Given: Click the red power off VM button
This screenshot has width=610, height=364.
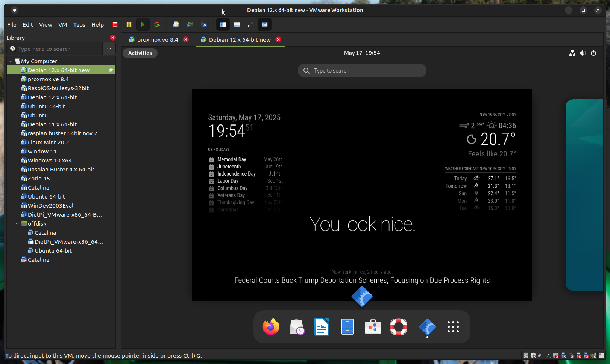Looking at the screenshot, I should click(115, 24).
